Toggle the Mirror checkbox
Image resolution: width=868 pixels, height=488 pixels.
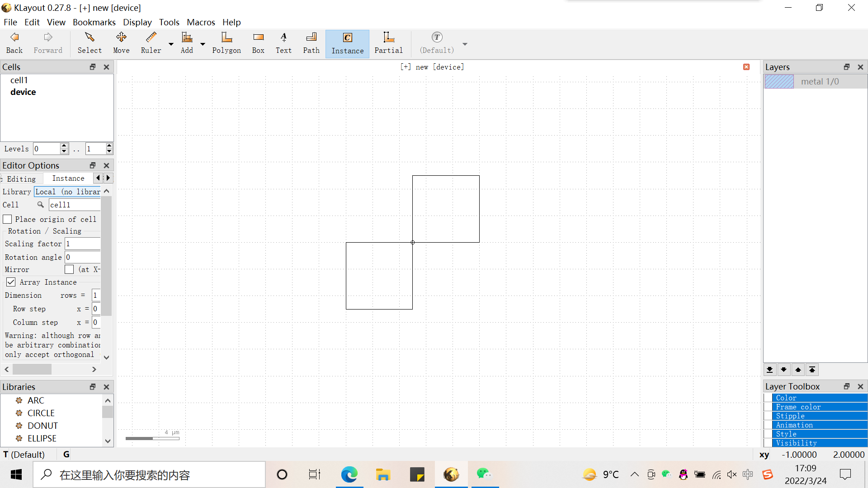tap(69, 269)
